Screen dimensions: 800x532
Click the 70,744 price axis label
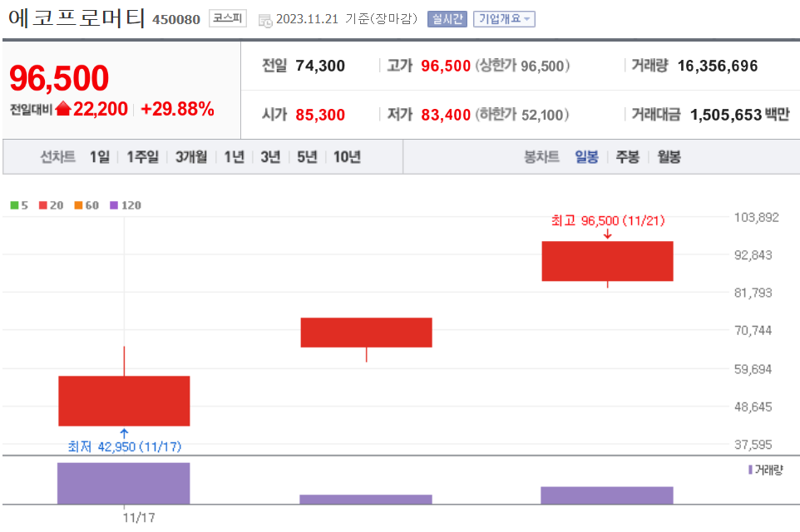tap(753, 331)
